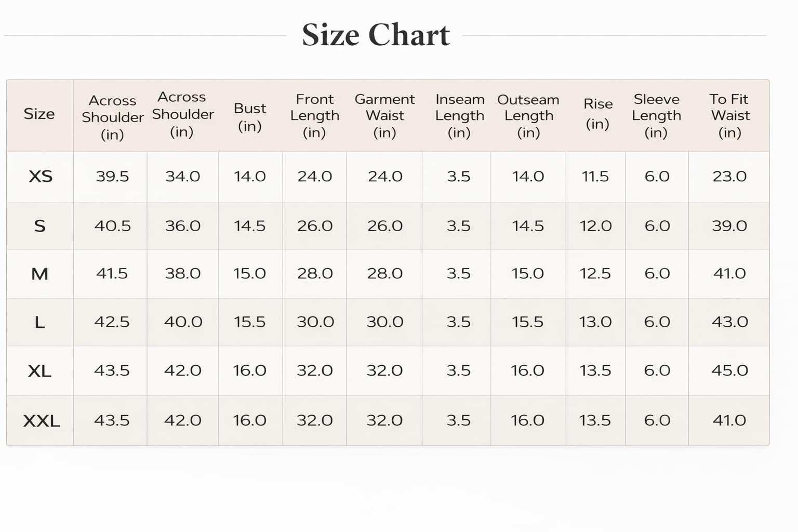Viewport: 798px width, 532px height.
Task: Click the Rise (in) column header
Action: click(597, 114)
